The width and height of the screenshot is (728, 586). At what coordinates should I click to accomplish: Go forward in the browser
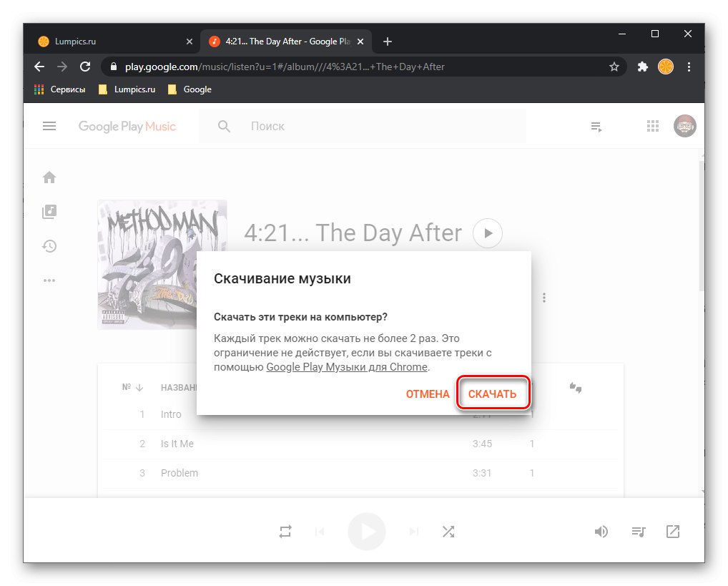coord(62,67)
